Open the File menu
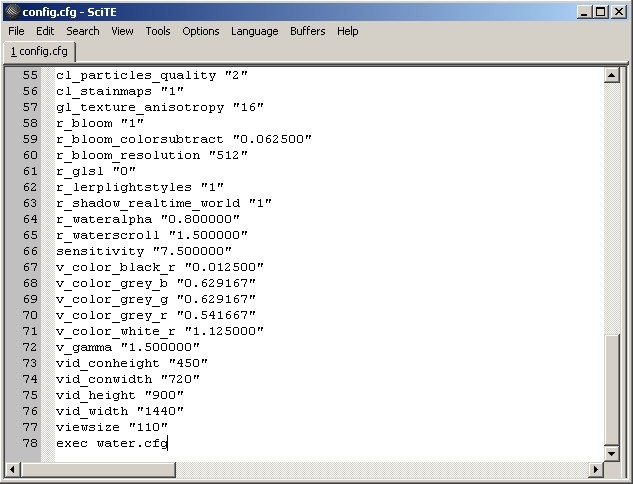This screenshot has height=484, width=633. point(16,31)
